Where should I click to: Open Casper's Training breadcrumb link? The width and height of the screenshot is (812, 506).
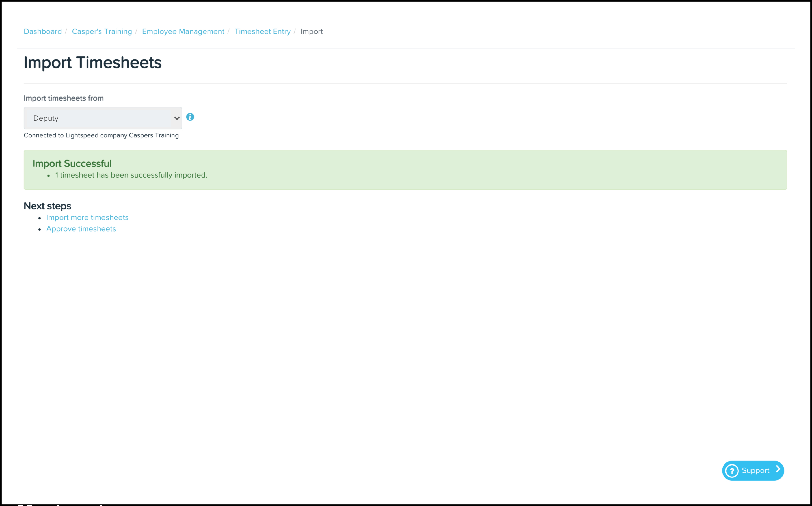[x=102, y=31]
